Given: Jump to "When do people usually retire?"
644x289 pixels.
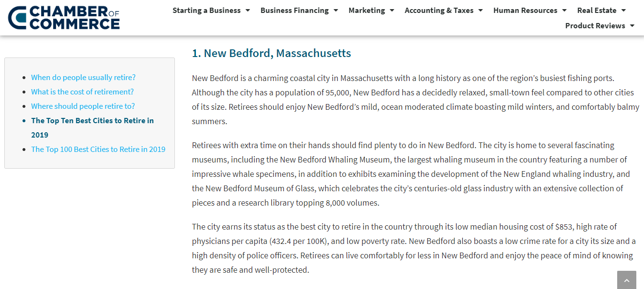Looking at the screenshot, I should click(83, 77).
